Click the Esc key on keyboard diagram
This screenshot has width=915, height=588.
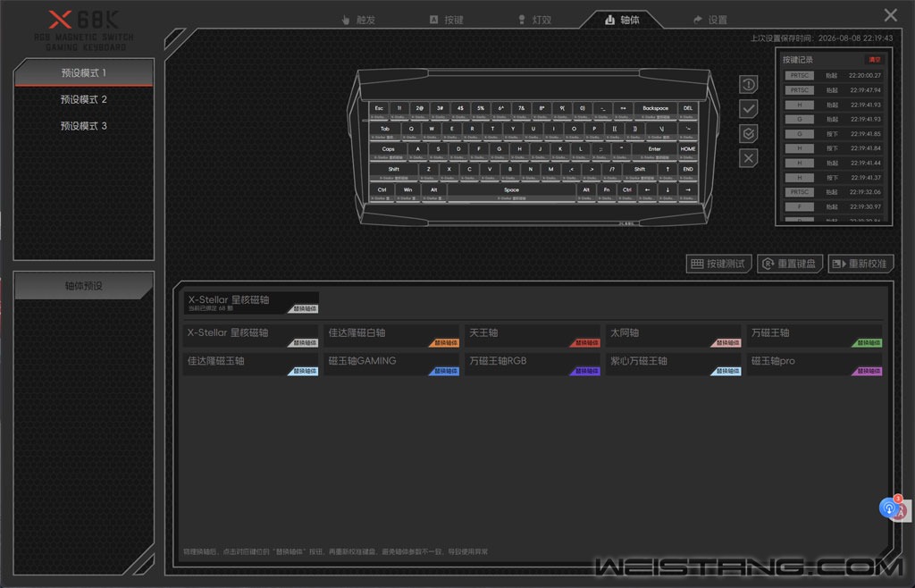point(379,110)
